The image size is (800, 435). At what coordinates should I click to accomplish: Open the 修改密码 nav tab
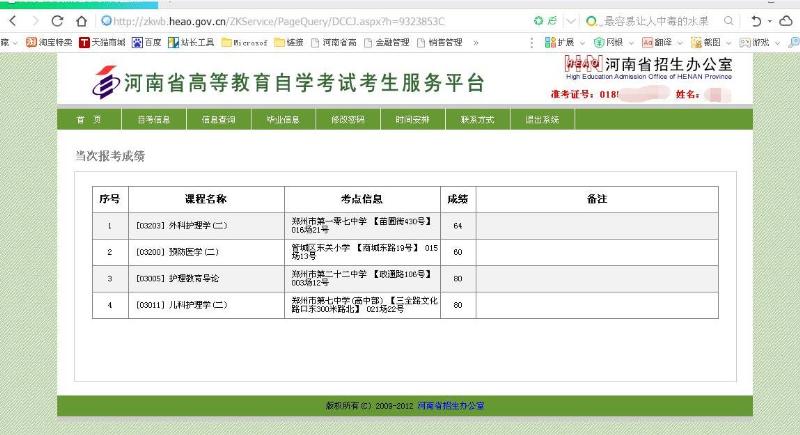pyautogui.click(x=348, y=119)
